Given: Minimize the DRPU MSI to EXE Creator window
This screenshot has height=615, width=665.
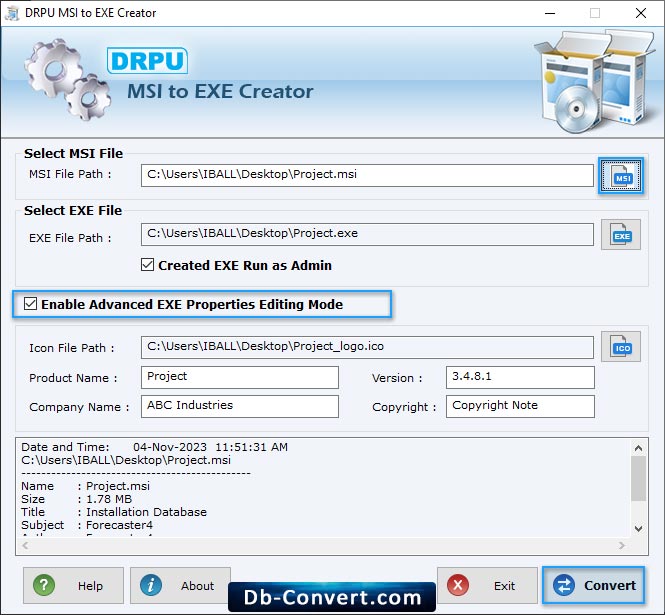Looking at the screenshot, I should pyautogui.click(x=550, y=13).
